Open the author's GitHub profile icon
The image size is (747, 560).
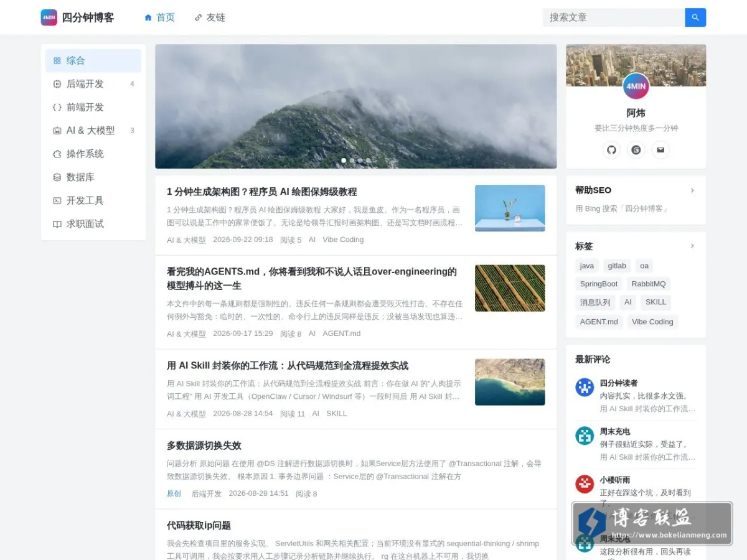(x=611, y=149)
